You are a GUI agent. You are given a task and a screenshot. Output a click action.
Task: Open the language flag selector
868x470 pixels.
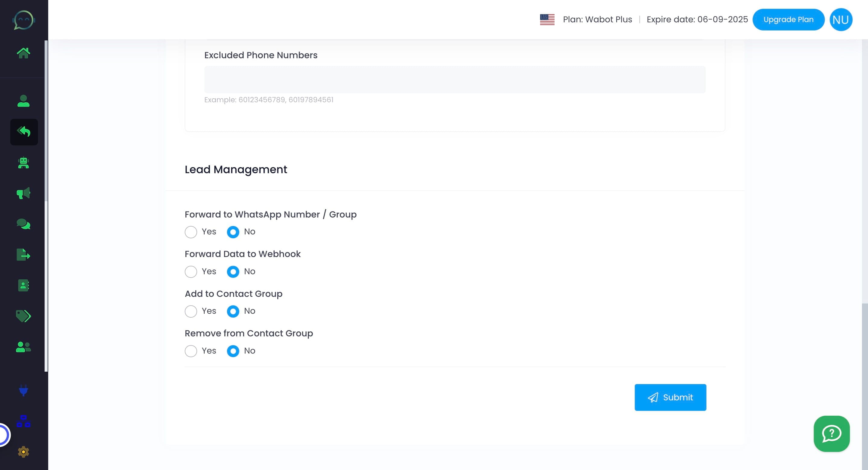pos(547,20)
